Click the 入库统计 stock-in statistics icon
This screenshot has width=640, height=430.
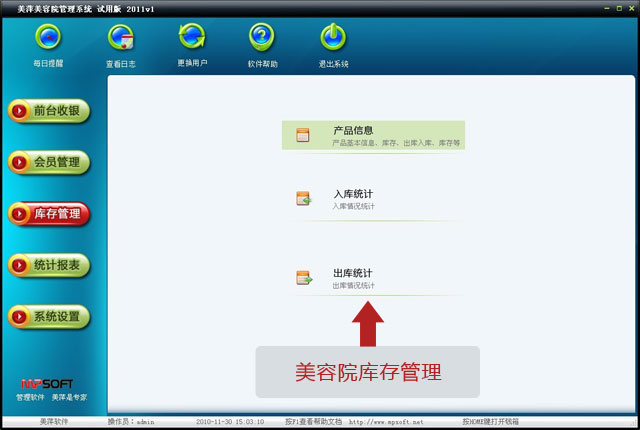(303, 198)
